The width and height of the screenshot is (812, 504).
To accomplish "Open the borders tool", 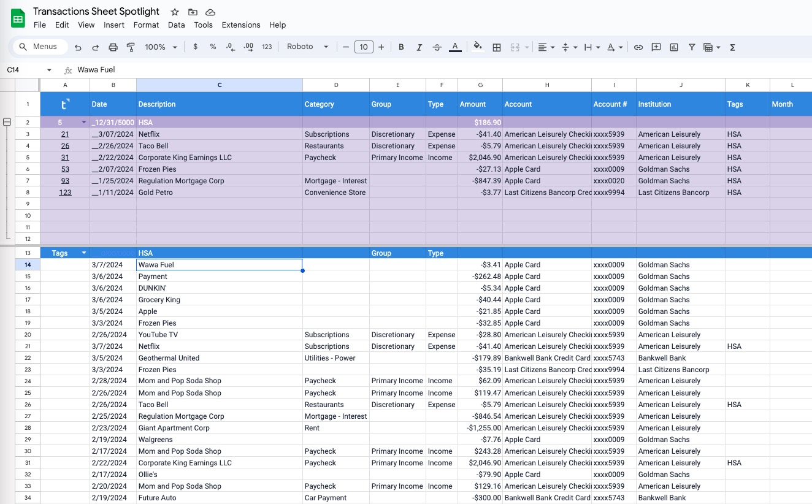I will click(x=497, y=47).
